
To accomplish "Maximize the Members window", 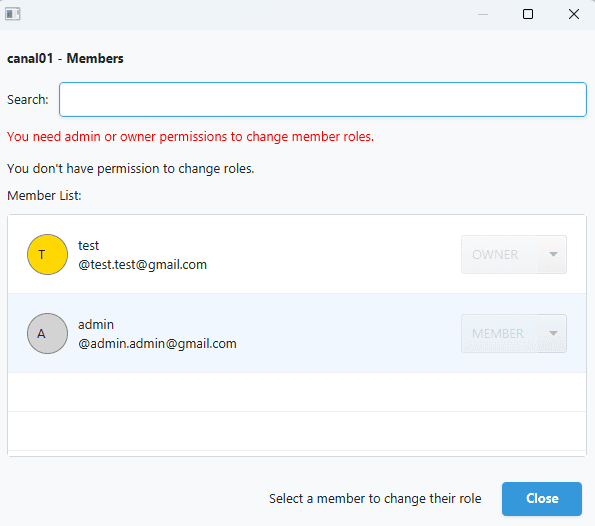I will tap(528, 14).
